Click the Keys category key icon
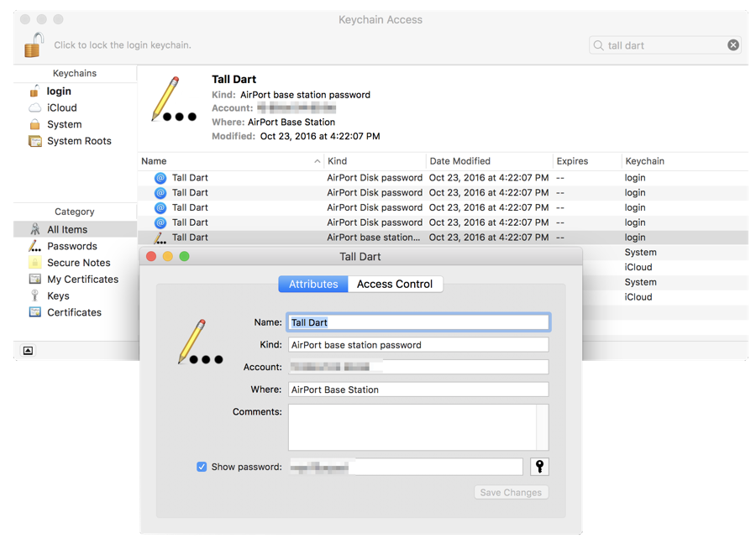Viewport: 756px width, 549px height. click(x=34, y=295)
